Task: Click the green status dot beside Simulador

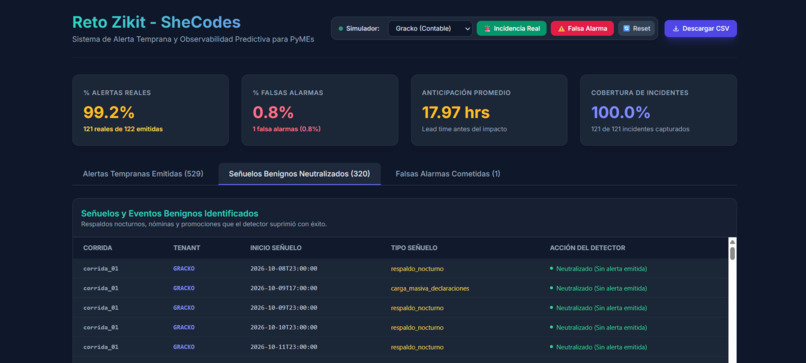Action: pos(341,29)
